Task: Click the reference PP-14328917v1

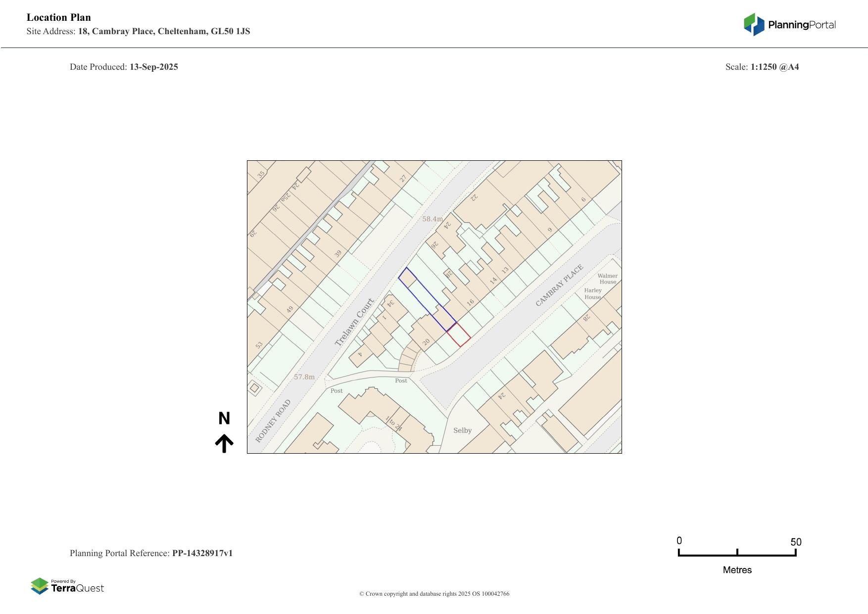Action: (202, 553)
